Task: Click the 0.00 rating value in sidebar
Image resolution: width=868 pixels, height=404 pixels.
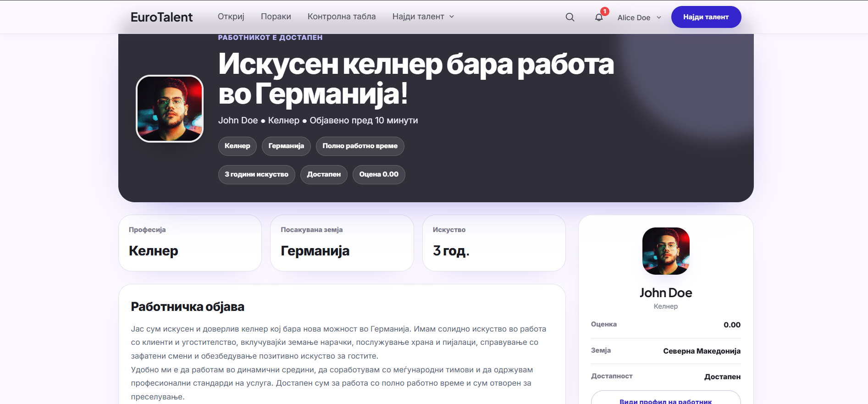Action: (x=732, y=325)
